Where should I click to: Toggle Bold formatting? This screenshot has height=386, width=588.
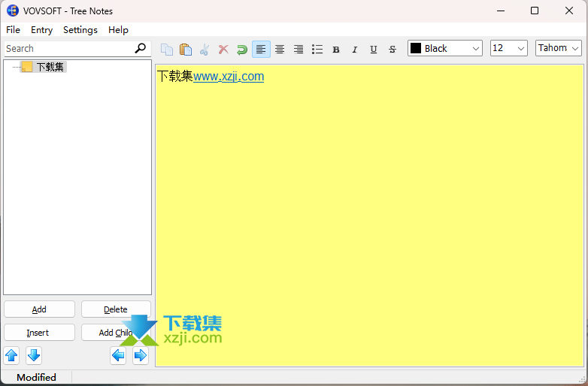[336, 50]
